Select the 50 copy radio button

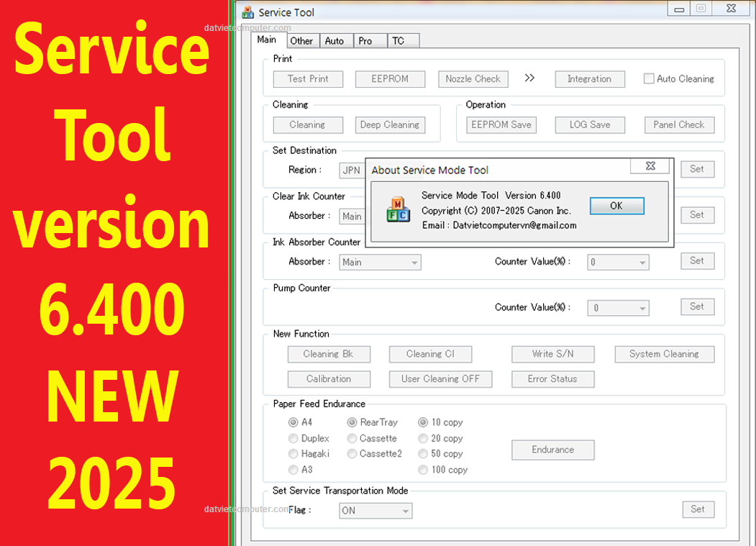pyautogui.click(x=423, y=454)
